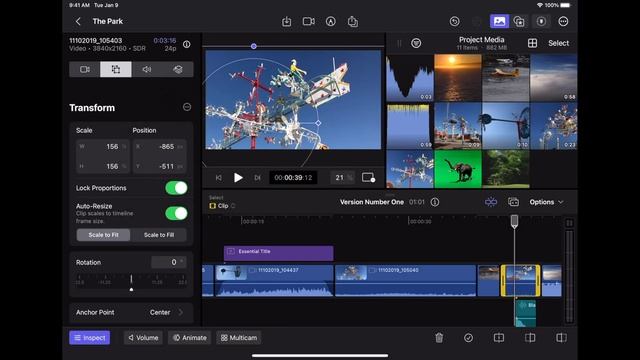Tap the trim end icon

561,338
